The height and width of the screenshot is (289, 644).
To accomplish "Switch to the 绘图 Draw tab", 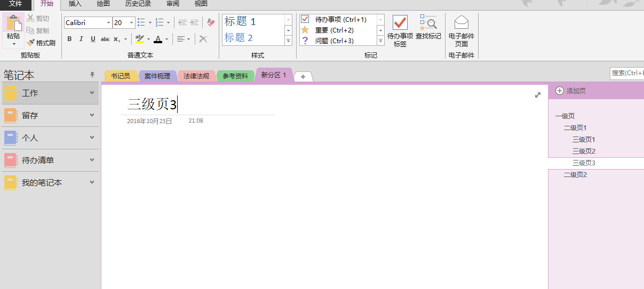I will 104,4.
